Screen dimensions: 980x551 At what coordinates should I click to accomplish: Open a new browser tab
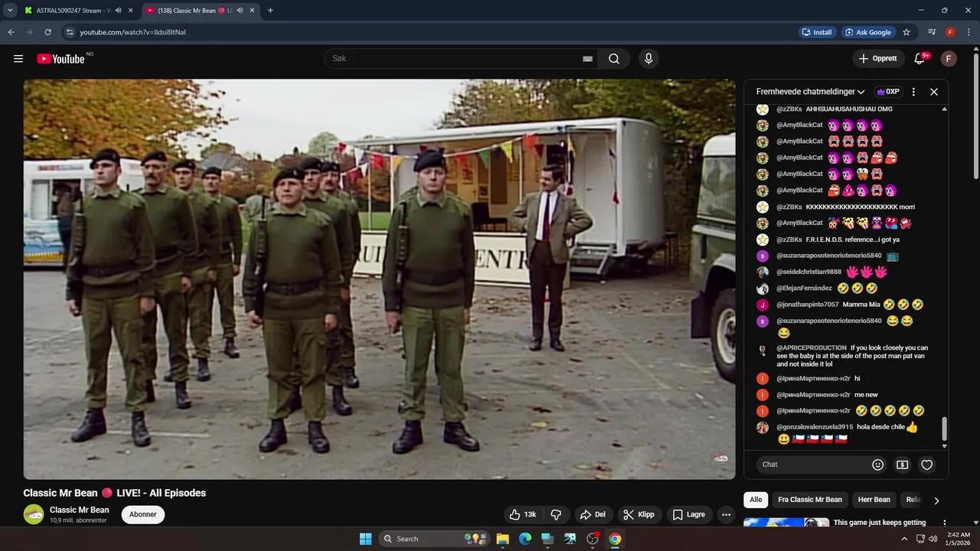pyautogui.click(x=270, y=11)
